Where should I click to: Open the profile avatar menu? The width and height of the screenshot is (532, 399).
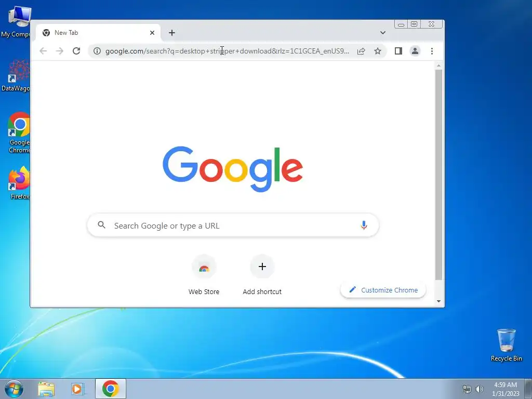click(x=415, y=51)
